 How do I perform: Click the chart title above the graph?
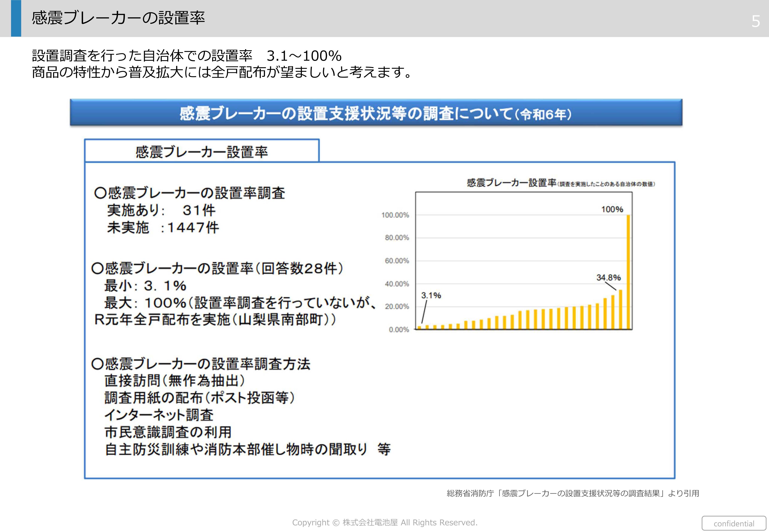(x=560, y=183)
